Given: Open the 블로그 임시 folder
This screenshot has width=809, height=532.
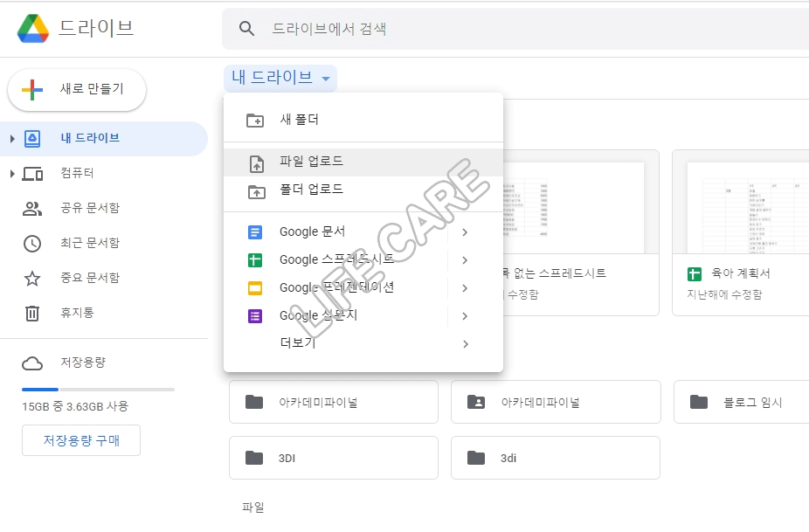Looking at the screenshot, I should [742, 402].
